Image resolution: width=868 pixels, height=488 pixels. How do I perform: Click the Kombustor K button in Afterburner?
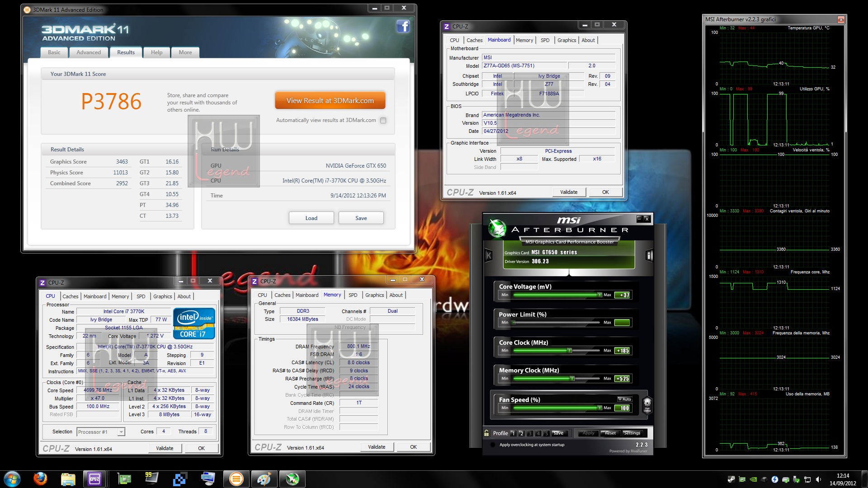(x=489, y=255)
